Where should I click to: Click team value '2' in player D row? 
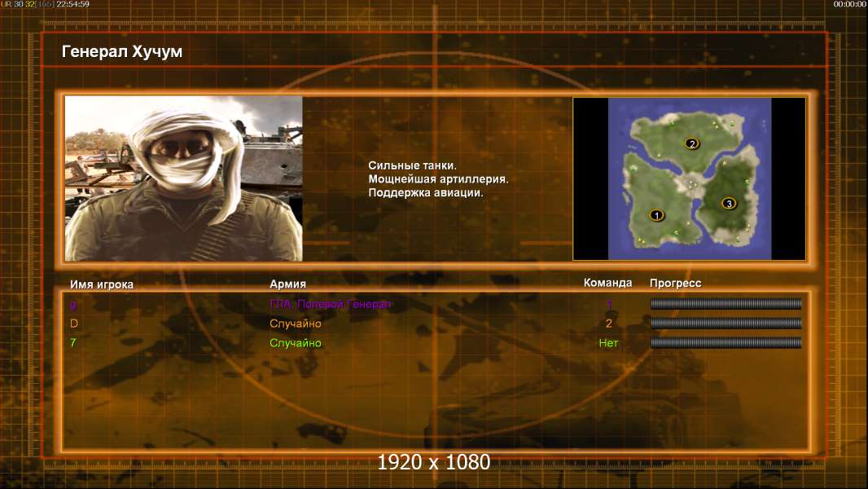point(609,324)
